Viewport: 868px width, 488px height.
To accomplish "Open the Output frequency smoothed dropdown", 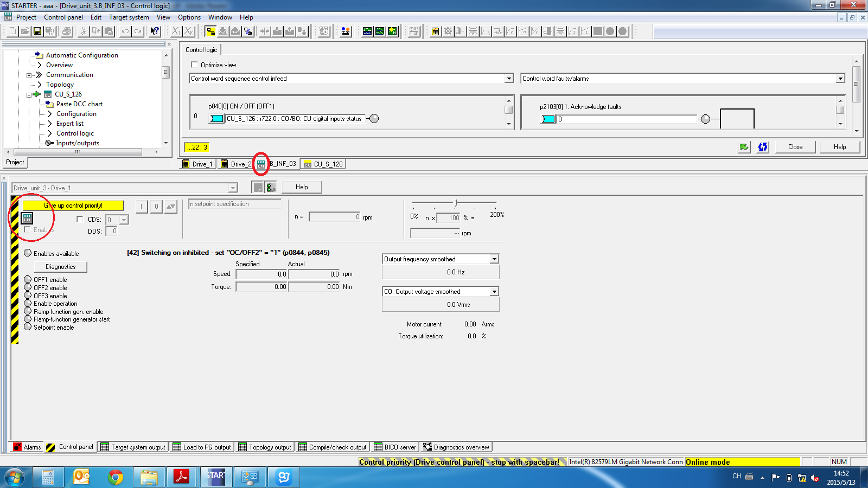I will tap(494, 259).
